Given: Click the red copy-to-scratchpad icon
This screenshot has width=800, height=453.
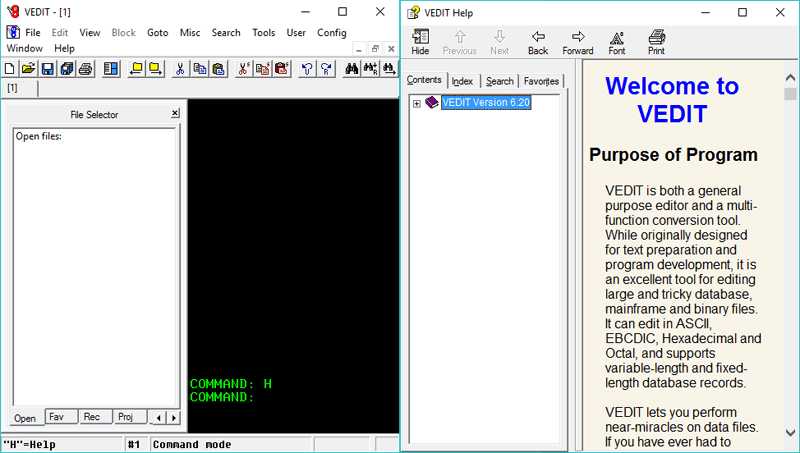Looking at the screenshot, I should pos(263,68).
